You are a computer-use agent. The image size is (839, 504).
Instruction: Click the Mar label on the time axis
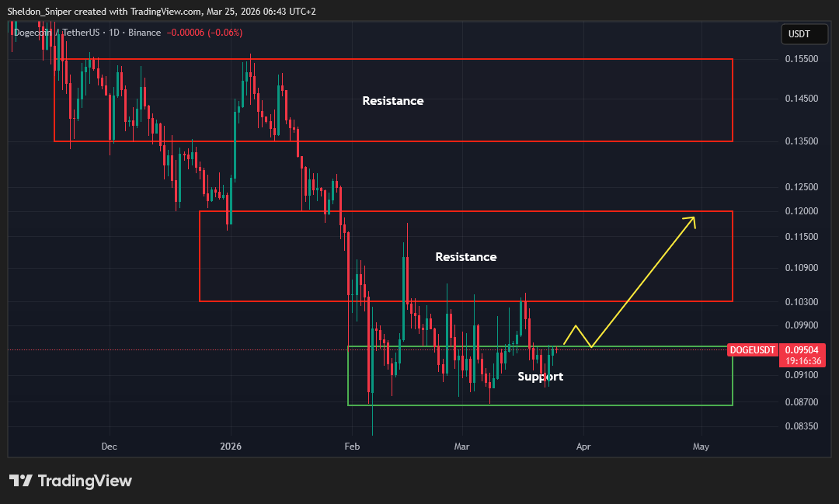[461, 447]
